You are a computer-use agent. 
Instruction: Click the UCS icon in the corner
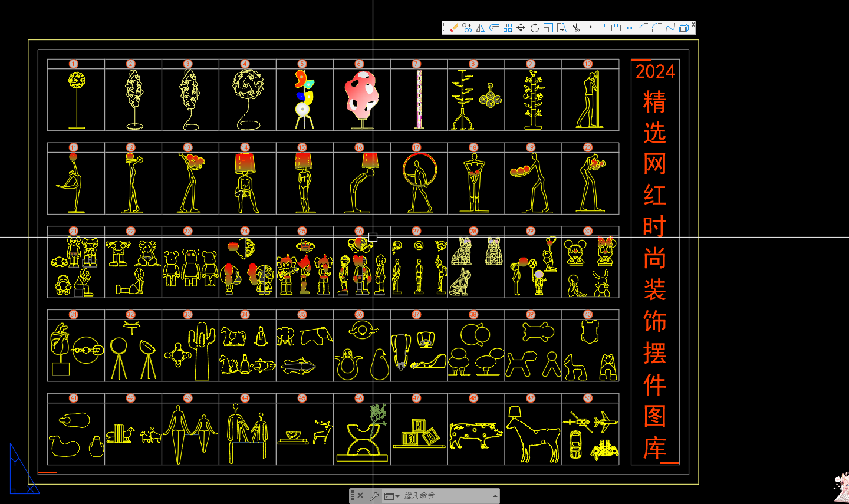(24, 469)
